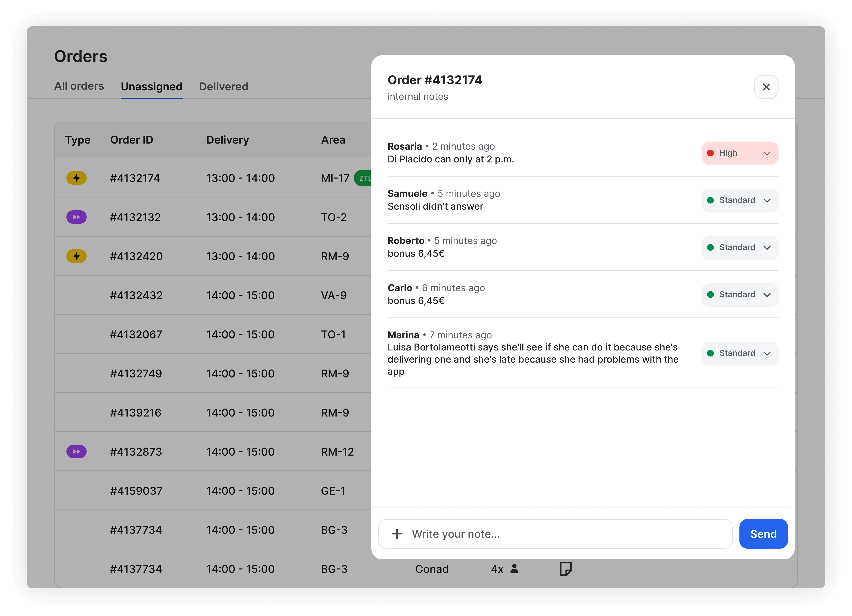This screenshot has height=616, width=852.
Task: Click lightning icon for order #4132420
Action: coord(76,256)
